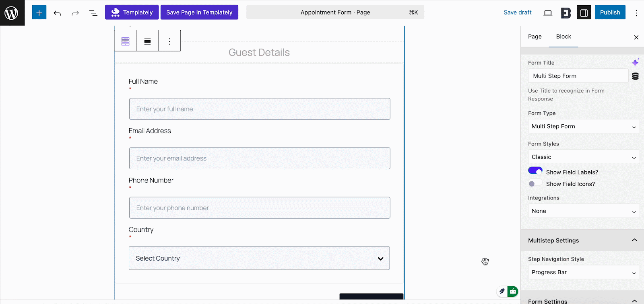
Task: Click the green robot chat icon
Action: click(513, 291)
